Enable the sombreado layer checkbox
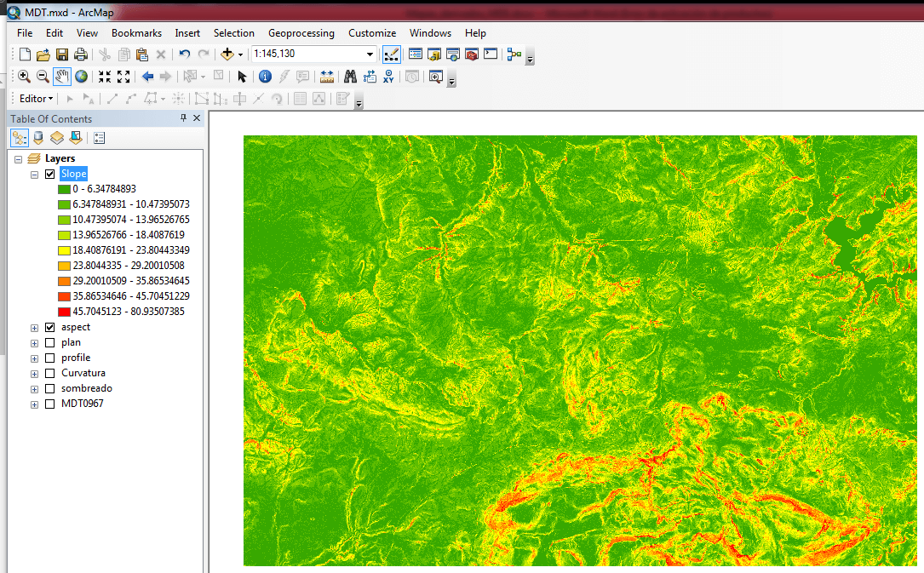The image size is (924, 573). (x=50, y=389)
